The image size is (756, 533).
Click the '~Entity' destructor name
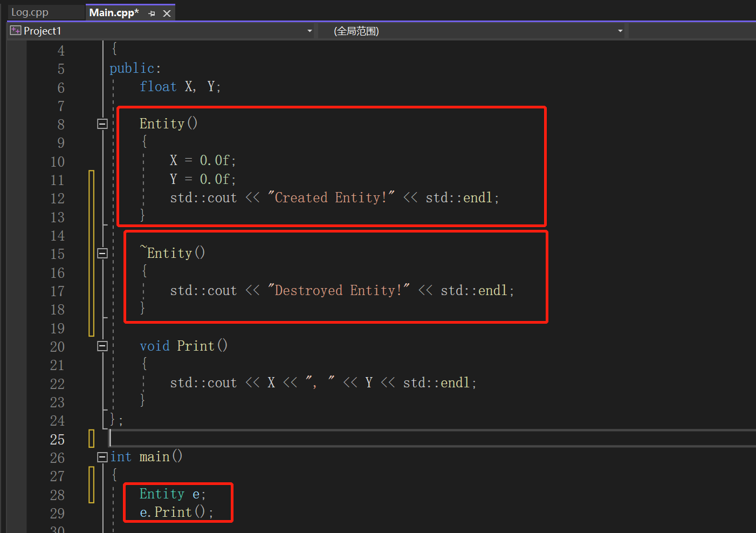pos(166,253)
